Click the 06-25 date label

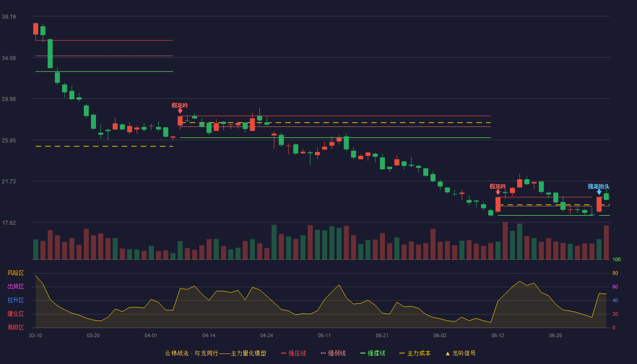(556, 335)
